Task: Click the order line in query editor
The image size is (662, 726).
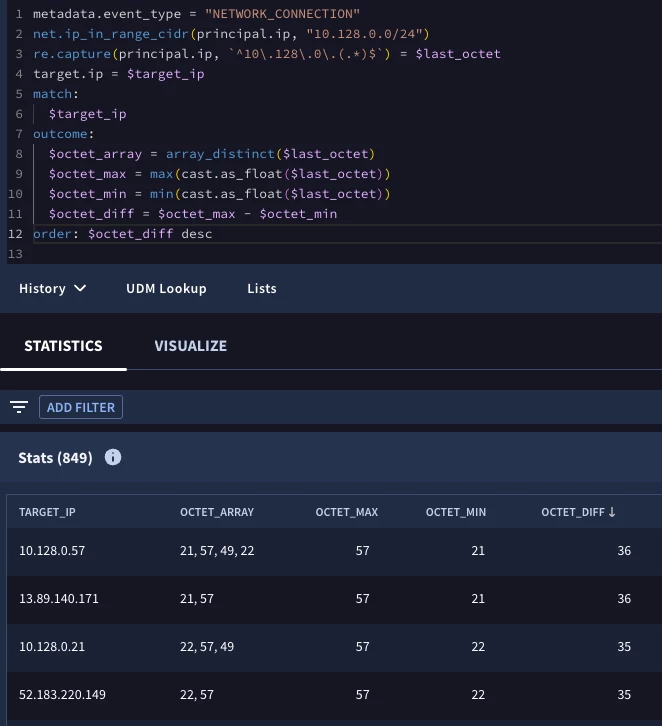Action: click(x=347, y=234)
